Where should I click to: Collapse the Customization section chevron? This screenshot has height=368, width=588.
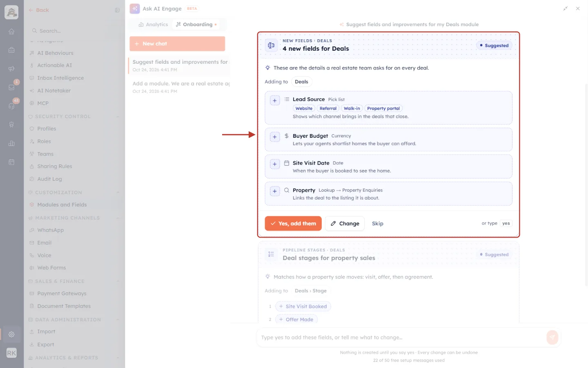point(118,193)
